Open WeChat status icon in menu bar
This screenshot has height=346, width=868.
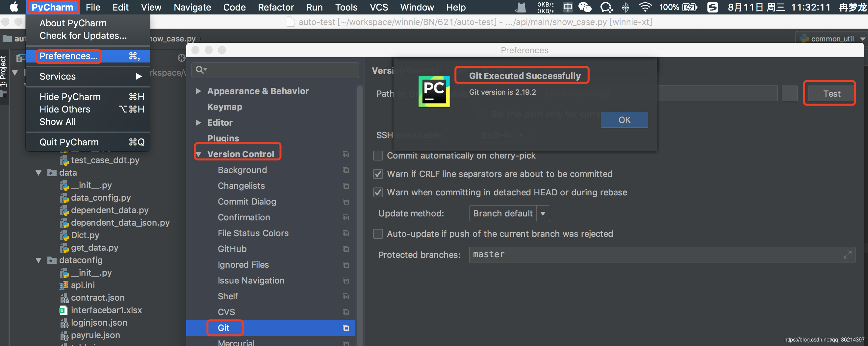point(585,7)
